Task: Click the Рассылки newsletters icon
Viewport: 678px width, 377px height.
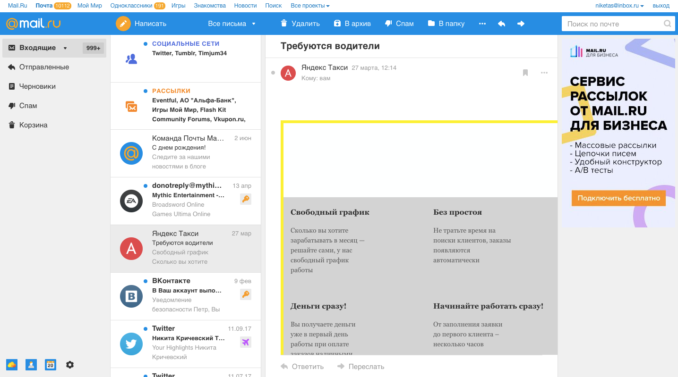Action: coord(131,106)
